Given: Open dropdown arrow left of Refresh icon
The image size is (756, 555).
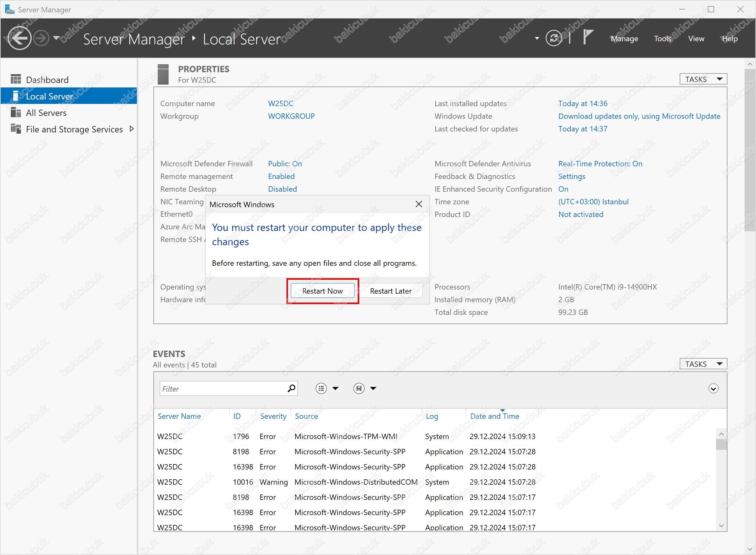Looking at the screenshot, I should 537,38.
